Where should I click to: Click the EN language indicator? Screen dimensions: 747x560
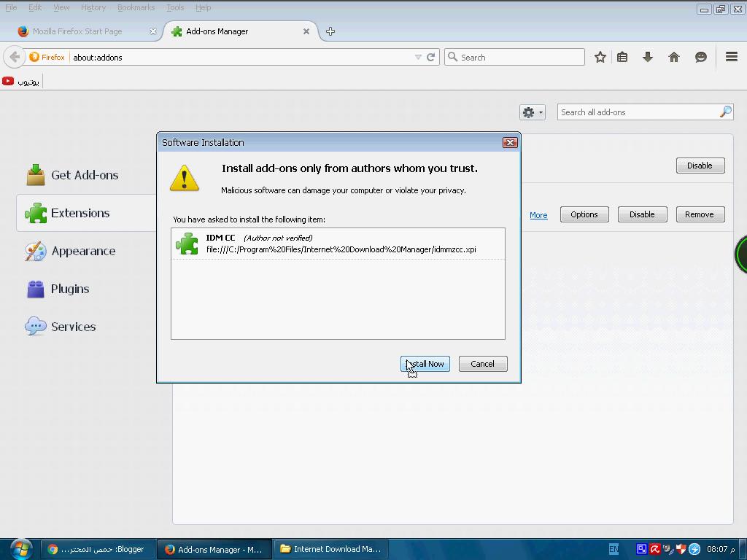[614, 549]
